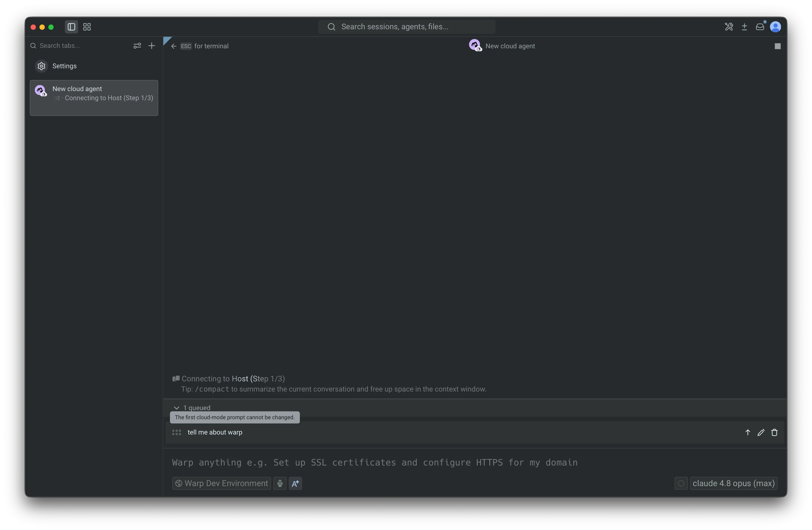Click the blue corner indicator of the pane

(x=166, y=40)
